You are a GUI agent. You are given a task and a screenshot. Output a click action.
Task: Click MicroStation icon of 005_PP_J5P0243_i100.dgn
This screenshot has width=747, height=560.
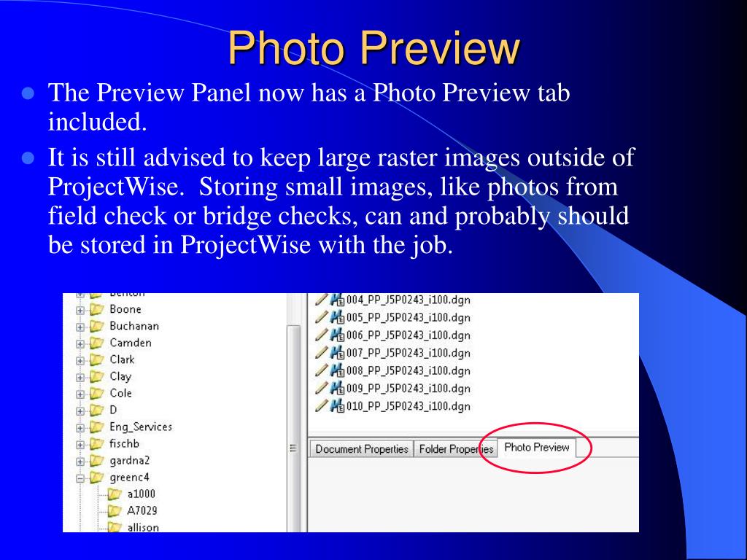click(x=337, y=317)
